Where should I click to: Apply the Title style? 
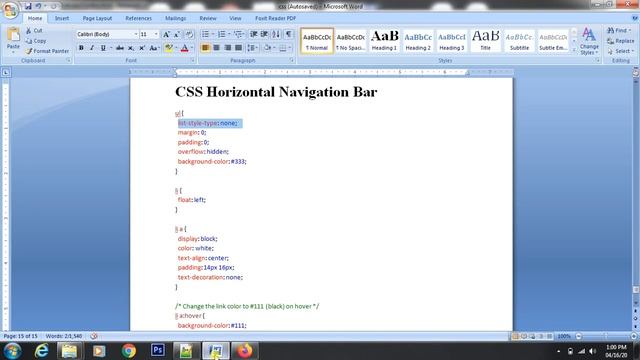[485, 40]
